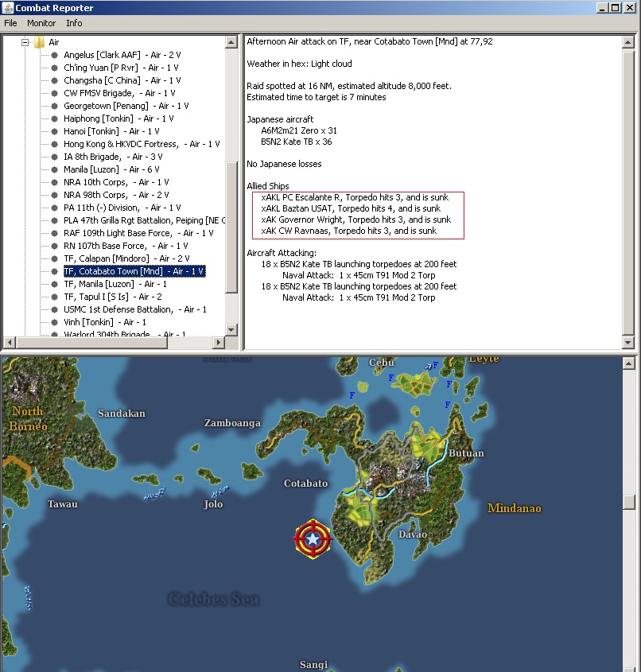Click 'xAK Governor Wright' sunk line
This screenshot has width=641, height=672.
[355, 219]
